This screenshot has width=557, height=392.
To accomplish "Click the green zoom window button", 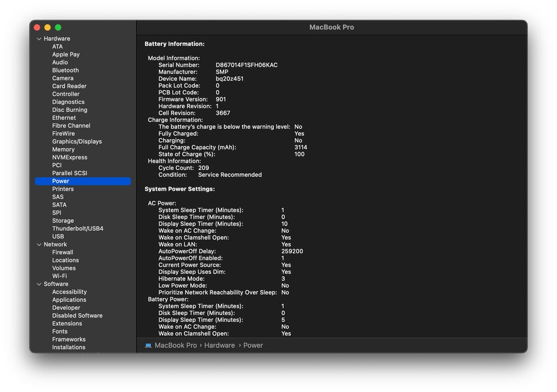I will tap(58, 27).
